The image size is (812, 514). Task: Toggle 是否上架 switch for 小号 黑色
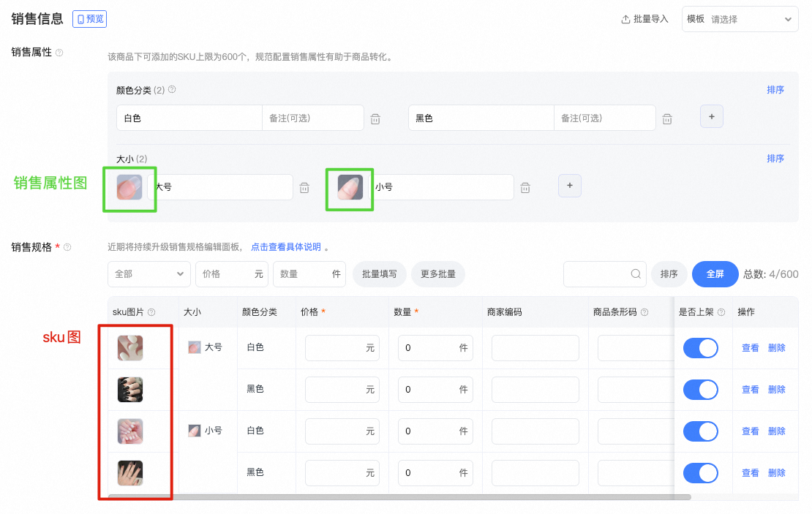[x=701, y=473]
